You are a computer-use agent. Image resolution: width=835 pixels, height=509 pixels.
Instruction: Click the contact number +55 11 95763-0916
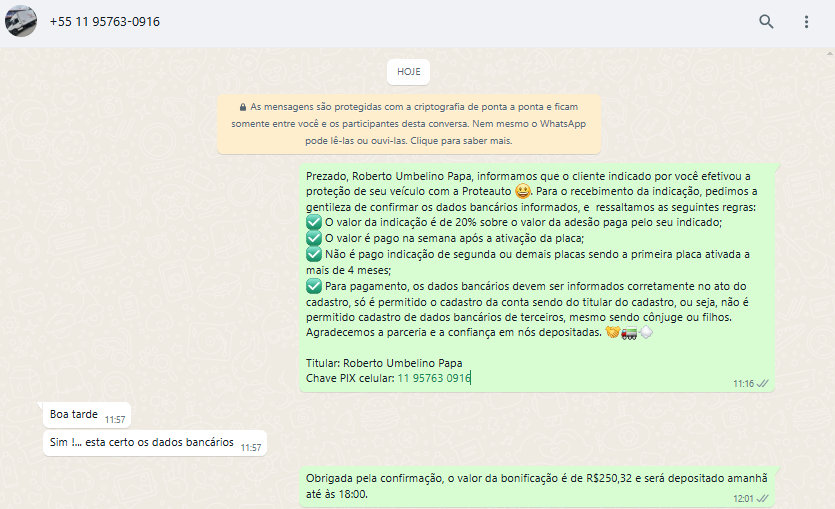point(104,22)
